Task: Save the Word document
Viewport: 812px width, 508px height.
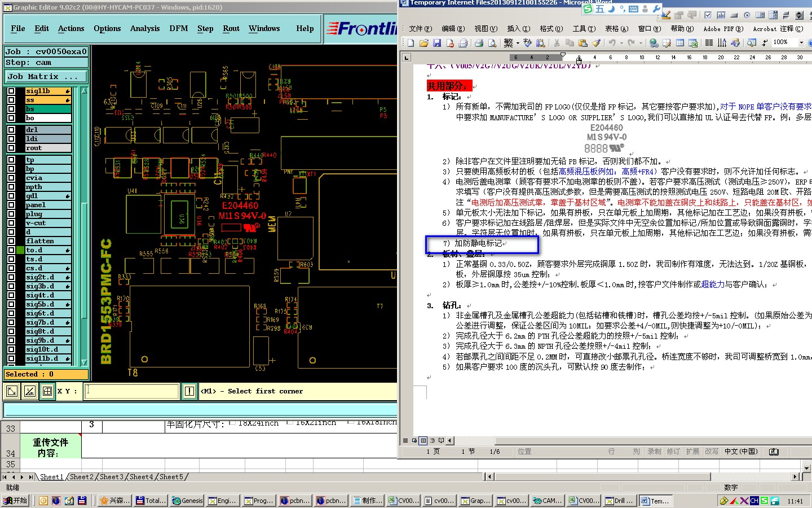Action: (437, 42)
